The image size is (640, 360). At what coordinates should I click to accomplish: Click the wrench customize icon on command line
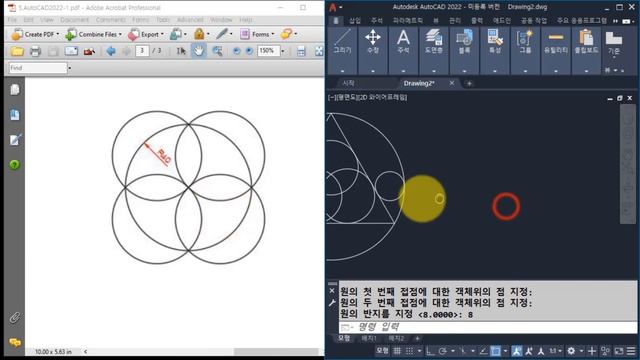tap(332, 303)
